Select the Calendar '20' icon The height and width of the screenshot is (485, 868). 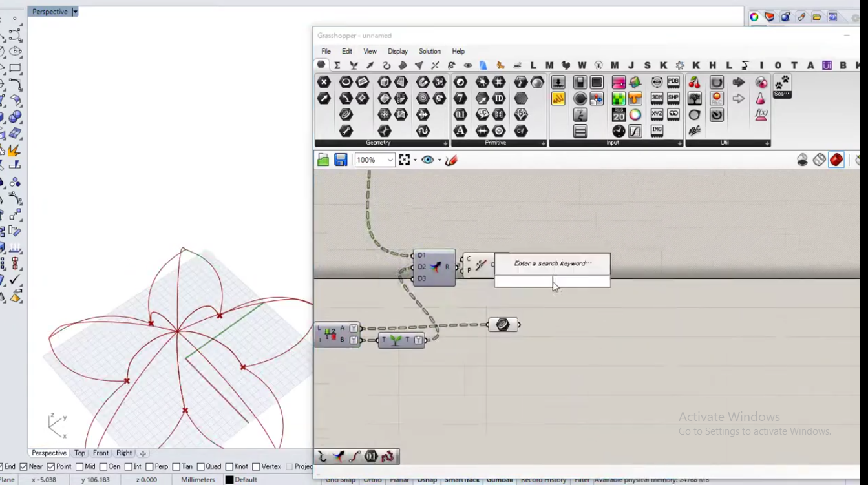click(619, 115)
